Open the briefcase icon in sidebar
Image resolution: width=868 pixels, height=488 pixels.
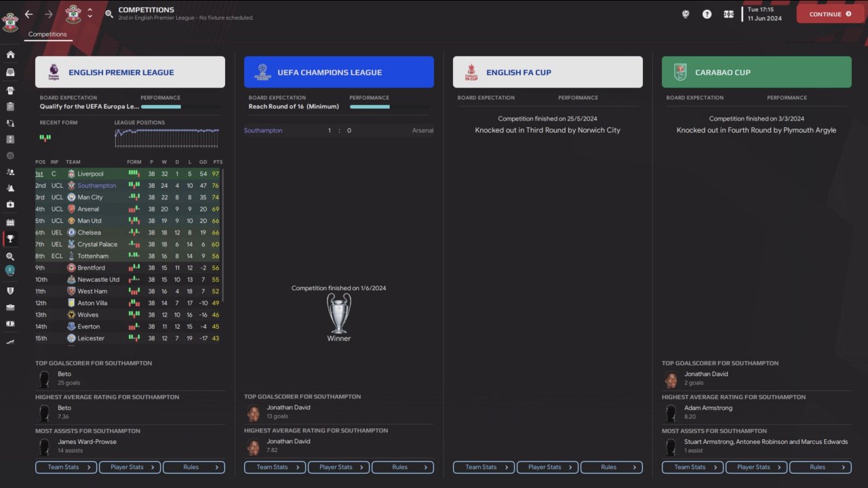10,307
